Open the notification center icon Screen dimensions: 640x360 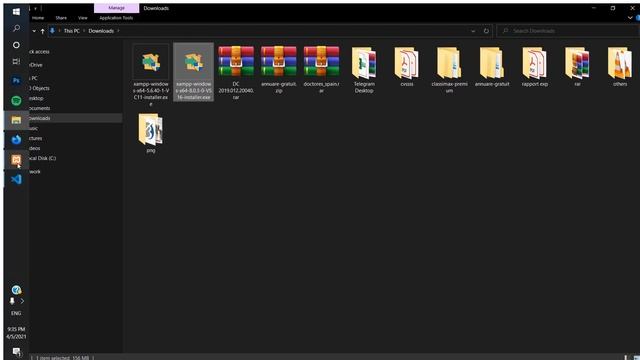pos(16,351)
